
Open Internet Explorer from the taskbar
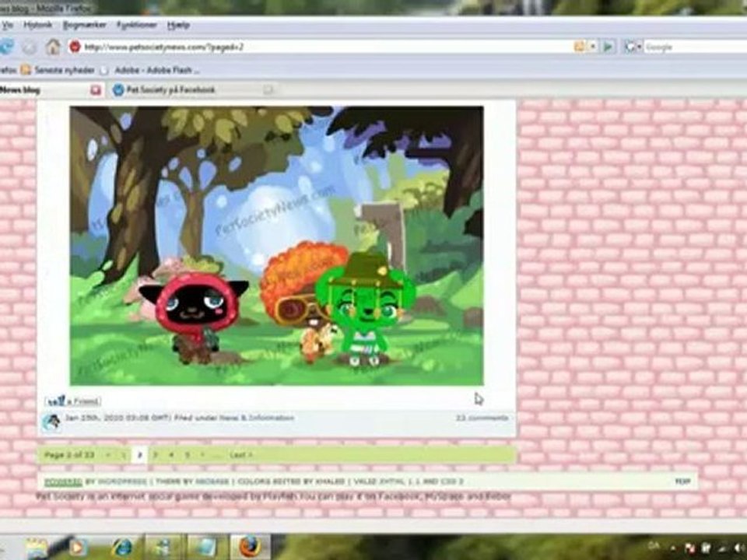tap(121, 548)
